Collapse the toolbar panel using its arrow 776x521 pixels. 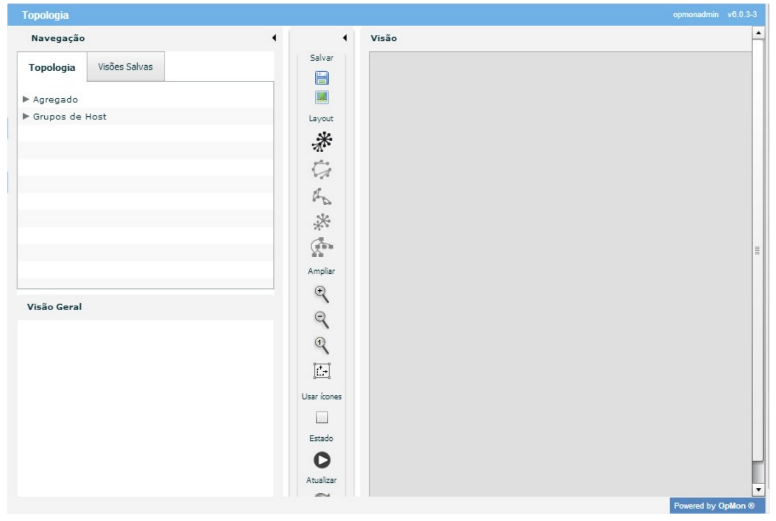(345, 38)
